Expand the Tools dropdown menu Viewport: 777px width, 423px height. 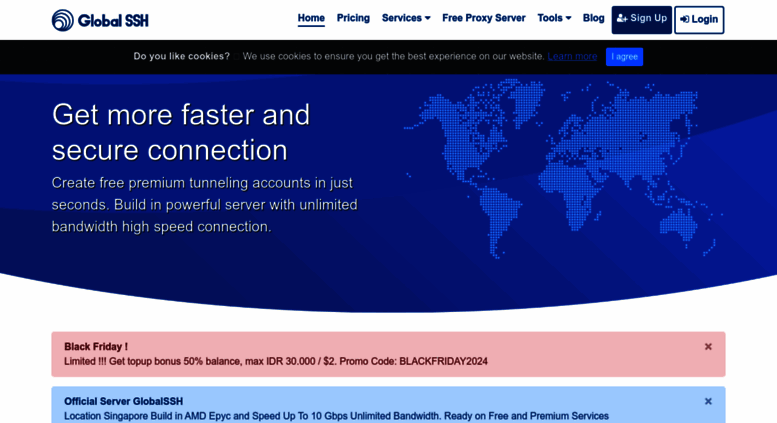click(x=554, y=18)
